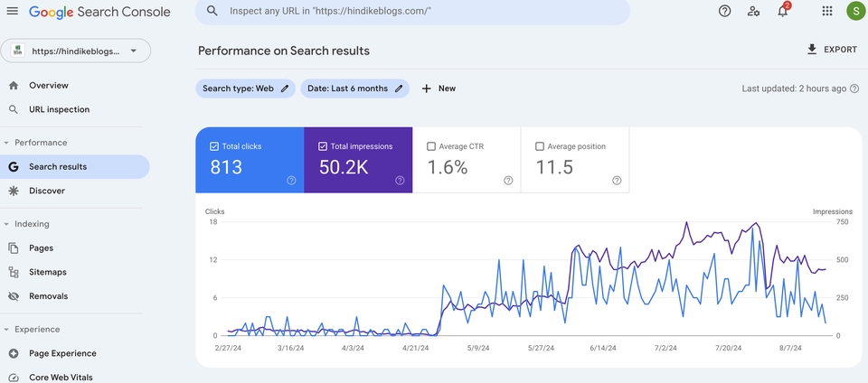Enable the Average position checkbox
Image resolution: width=868 pixels, height=383 pixels.
click(540, 146)
